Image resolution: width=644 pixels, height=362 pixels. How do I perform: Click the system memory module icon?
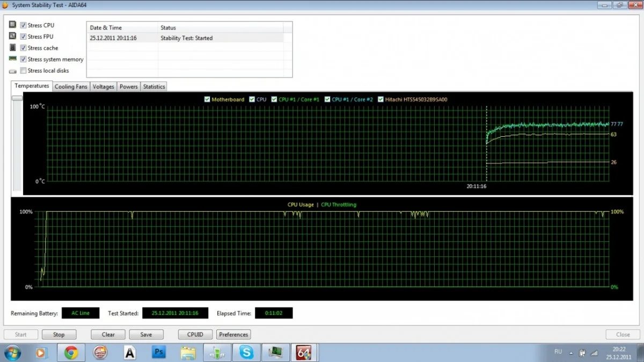(13, 59)
